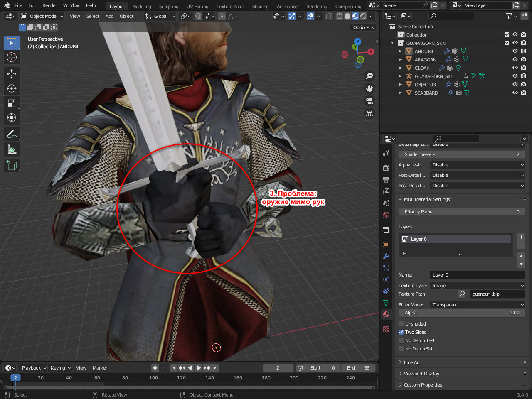Screen dimensions: 532x399
Task: Open the View Layer properties tab
Action: (x=386, y=191)
